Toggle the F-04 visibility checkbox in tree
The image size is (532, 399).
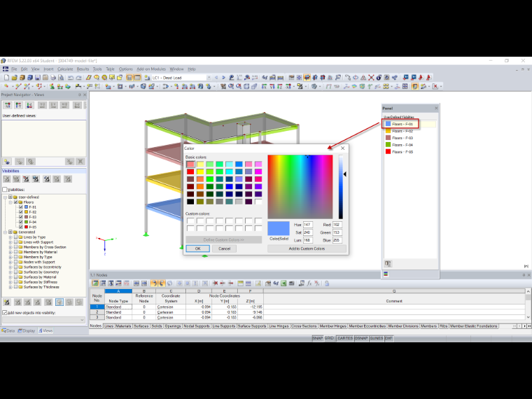click(x=21, y=222)
